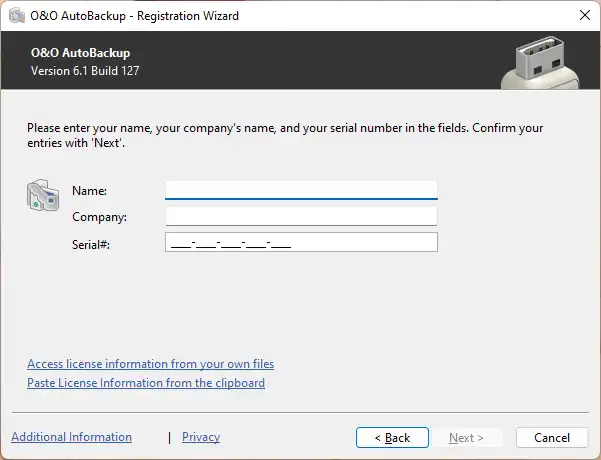Viewport: 601px width, 460px height.
Task: Open 'Access license information from your own files'
Action: coord(151,364)
